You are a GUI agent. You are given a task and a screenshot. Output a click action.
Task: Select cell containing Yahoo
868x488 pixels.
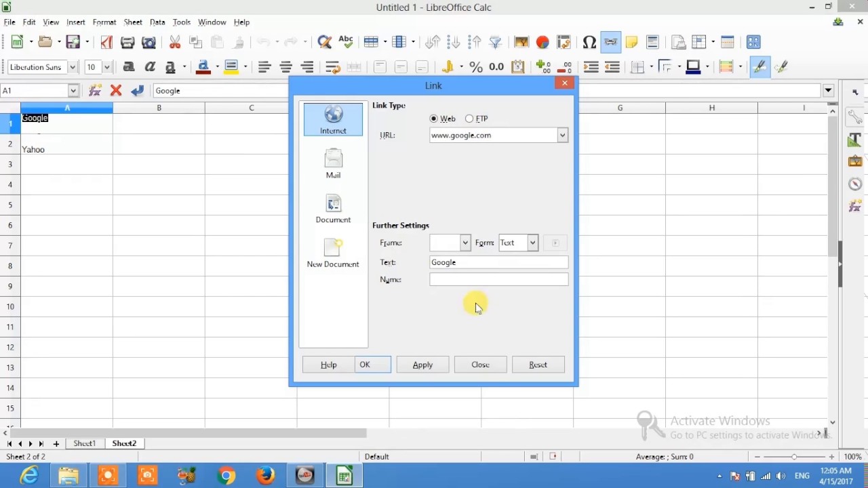point(66,144)
